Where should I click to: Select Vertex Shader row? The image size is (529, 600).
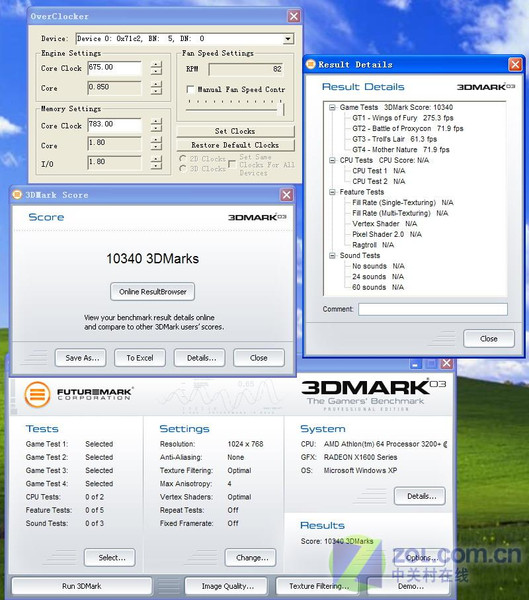[385, 223]
